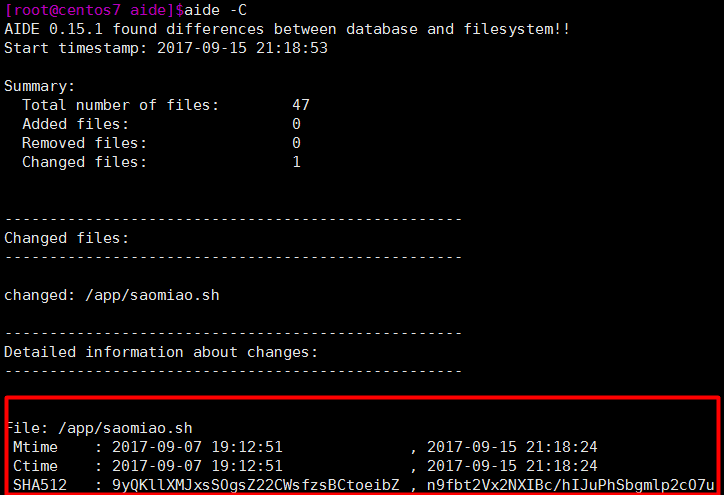Image resolution: width=724 pixels, height=495 pixels.
Task: Click the total number of files value 47
Action: pos(301,105)
